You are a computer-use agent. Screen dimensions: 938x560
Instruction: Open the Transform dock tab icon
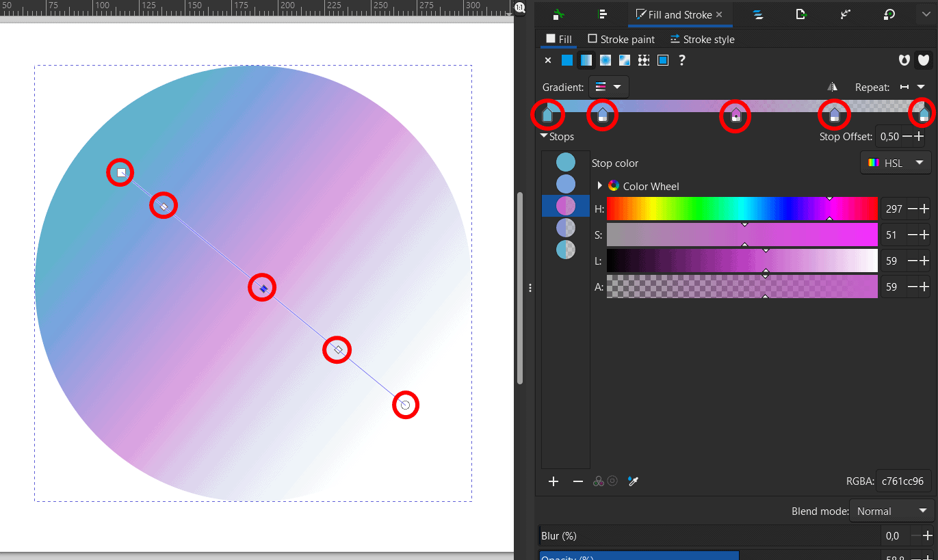click(x=889, y=14)
